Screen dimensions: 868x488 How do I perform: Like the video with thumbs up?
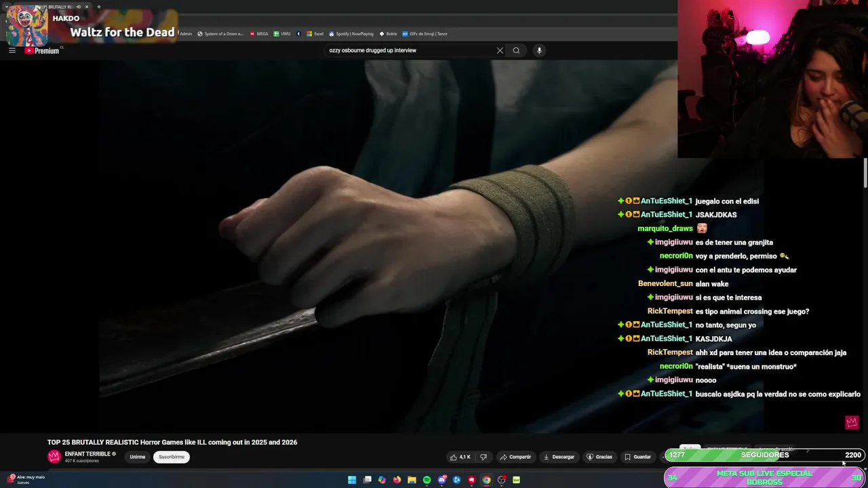pos(460,457)
